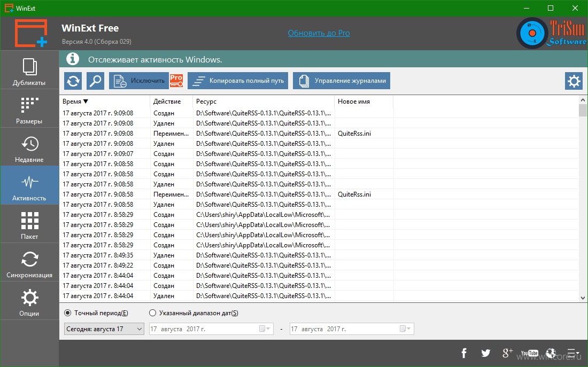
Task: Click the WinExt app logo
Action: 31,33
